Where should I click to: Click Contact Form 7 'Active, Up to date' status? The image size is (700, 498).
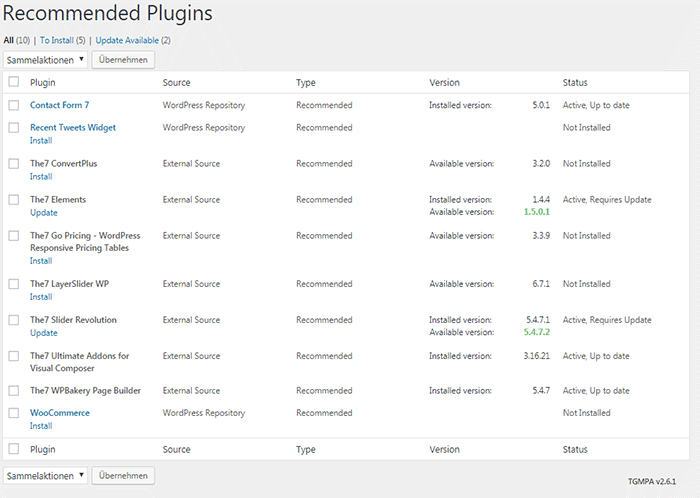pos(596,105)
